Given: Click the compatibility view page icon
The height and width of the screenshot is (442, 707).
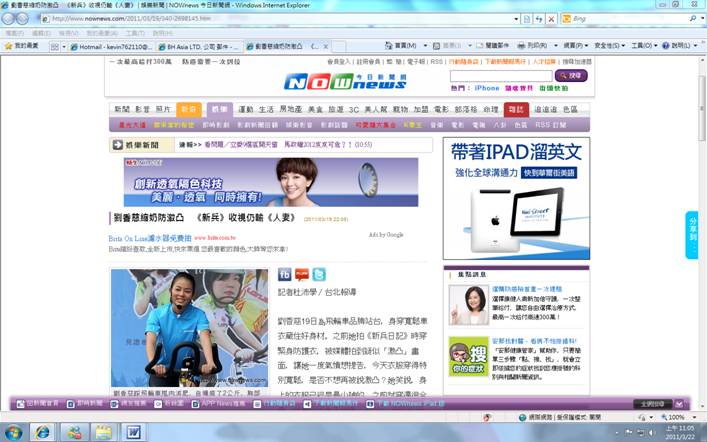Looking at the screenshot, I should click(x=527, y=19).
